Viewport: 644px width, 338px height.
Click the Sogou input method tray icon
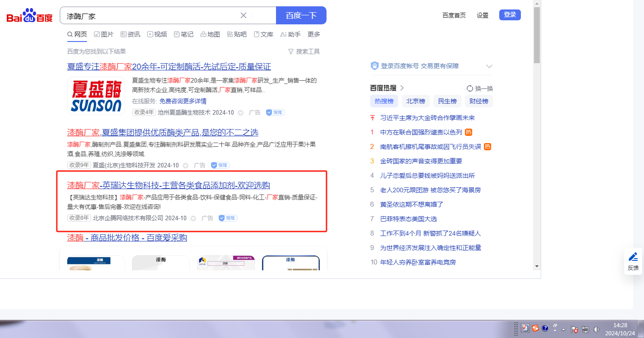click(535, 329)
